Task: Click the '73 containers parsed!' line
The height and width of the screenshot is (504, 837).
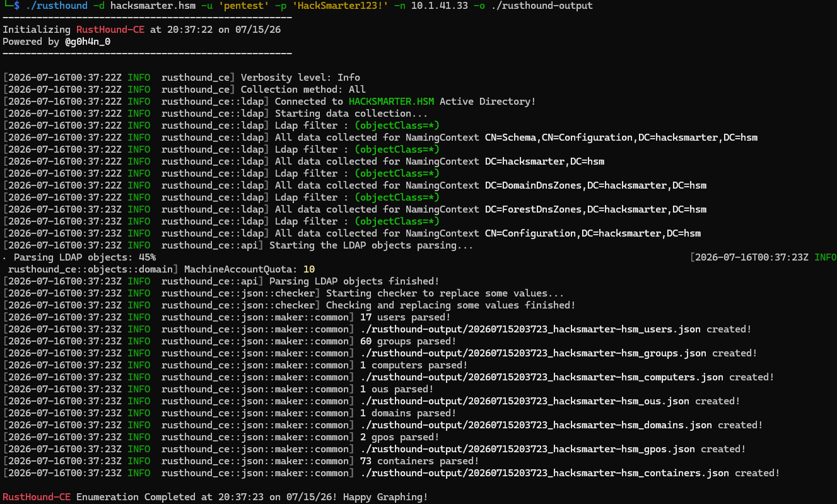Action: [x=419, y=461]
